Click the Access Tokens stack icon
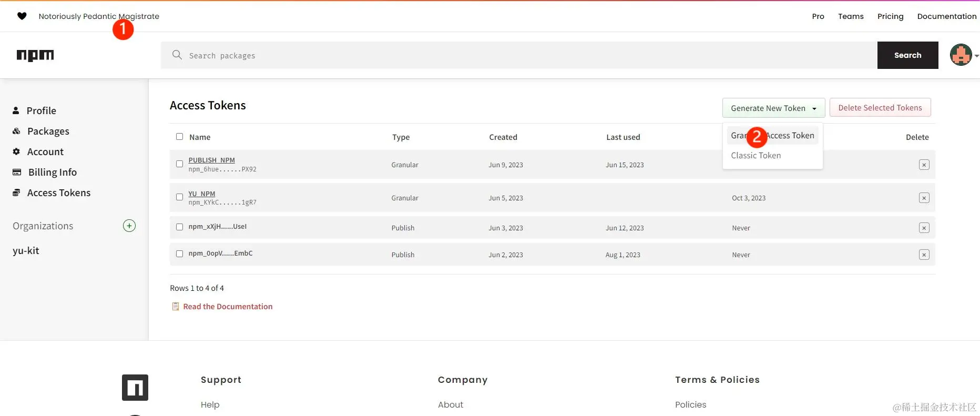980x416 pixels. pyautogui.click(x=16, y=192)
